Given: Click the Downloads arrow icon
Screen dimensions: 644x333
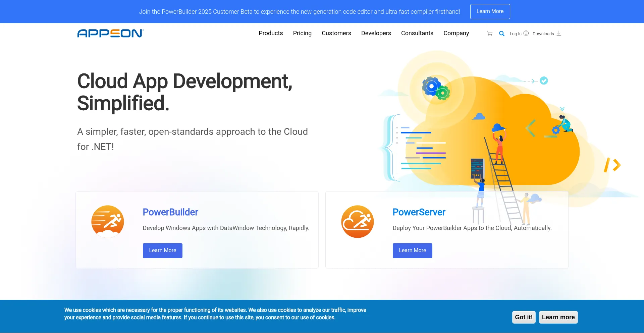Looking at the screenshot, I should 559,33.
